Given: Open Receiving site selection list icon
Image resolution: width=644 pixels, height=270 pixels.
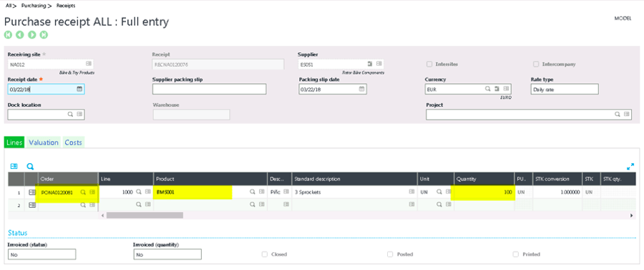Looking at the screenshot, I should [x=88, y=64].
